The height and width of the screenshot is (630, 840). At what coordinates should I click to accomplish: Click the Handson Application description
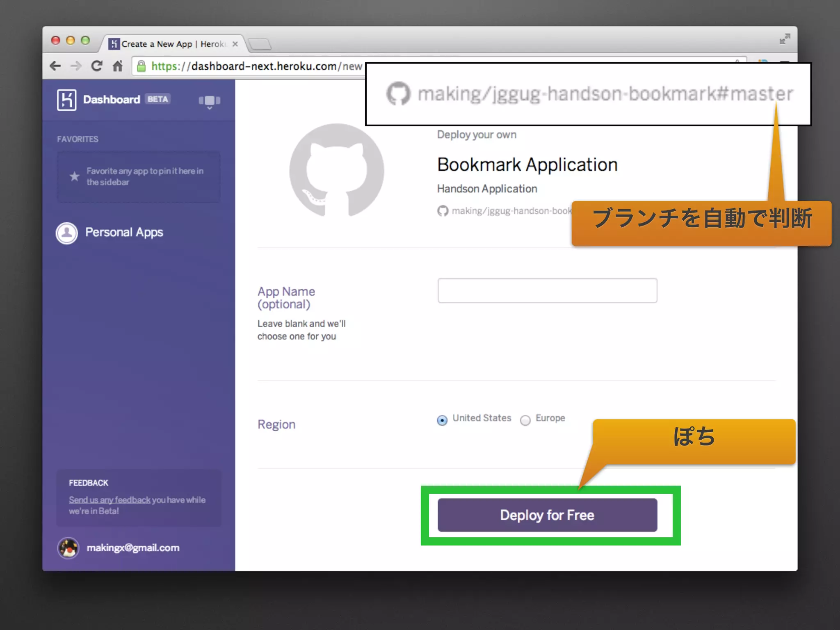tap(487, 189)
